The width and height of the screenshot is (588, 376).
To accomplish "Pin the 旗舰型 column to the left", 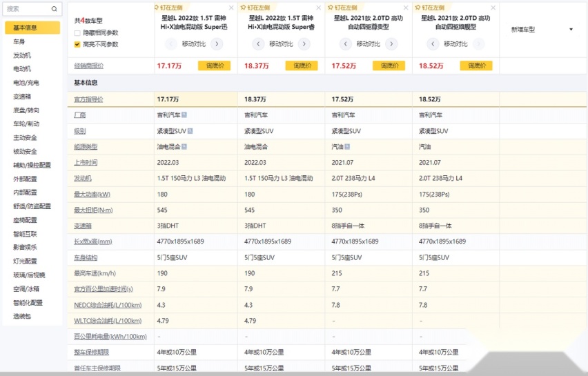I will [430, 8].
